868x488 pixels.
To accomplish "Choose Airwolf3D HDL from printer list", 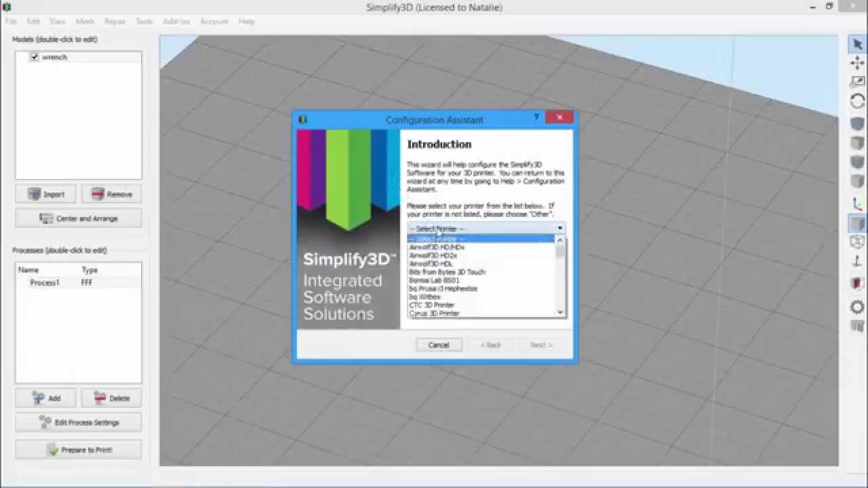I will click(481, 264).
